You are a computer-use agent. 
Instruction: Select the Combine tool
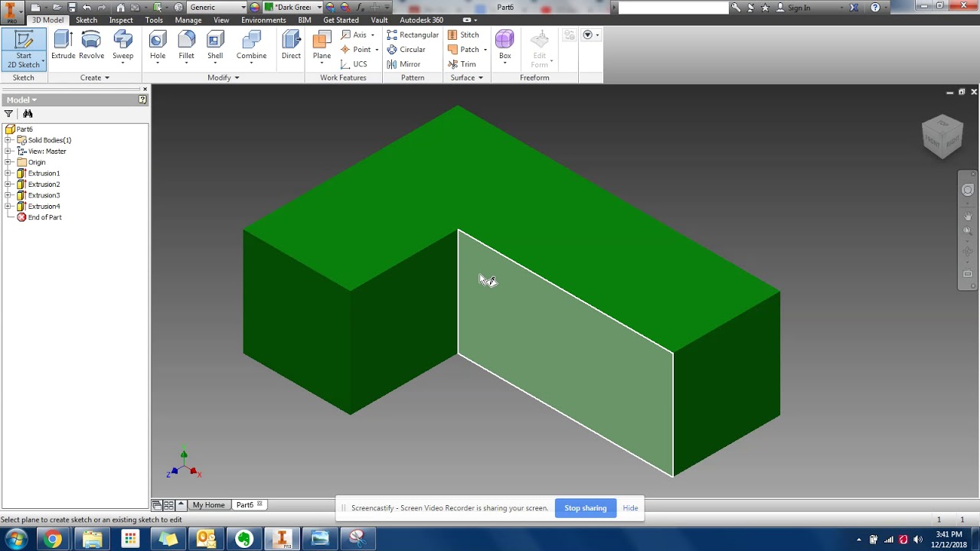tap(251, 45)
